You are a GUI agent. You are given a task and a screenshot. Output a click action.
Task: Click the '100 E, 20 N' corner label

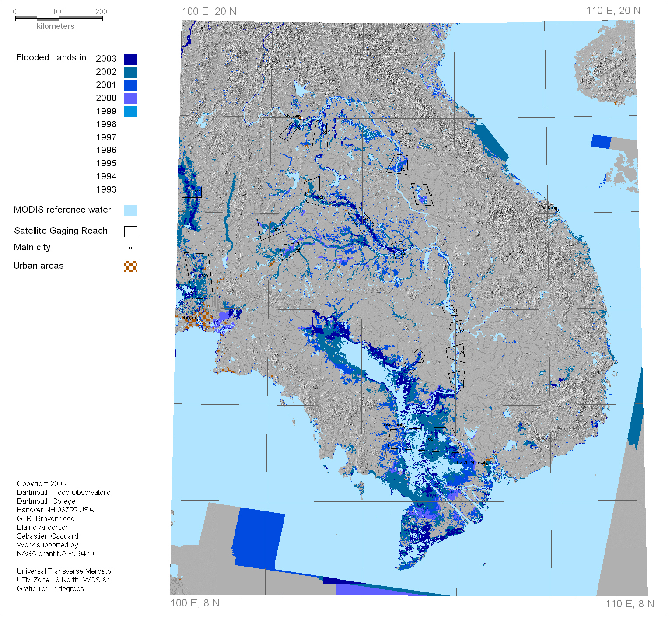(x=209, y=11)
